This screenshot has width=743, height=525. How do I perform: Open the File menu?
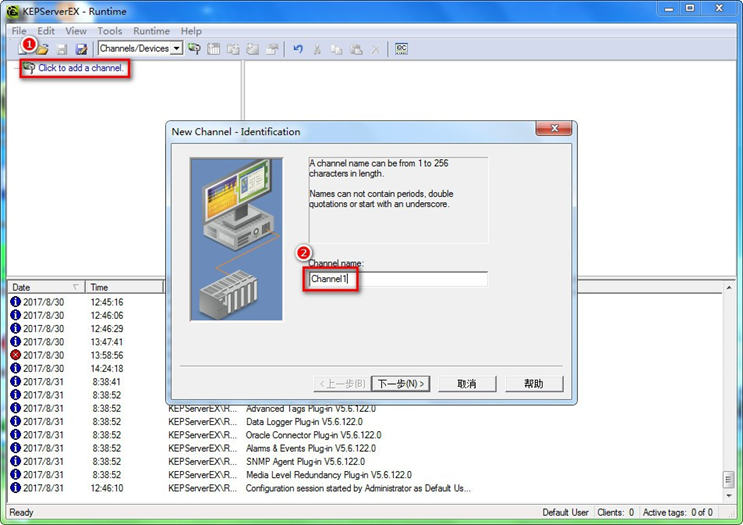(x=19, y=31)
